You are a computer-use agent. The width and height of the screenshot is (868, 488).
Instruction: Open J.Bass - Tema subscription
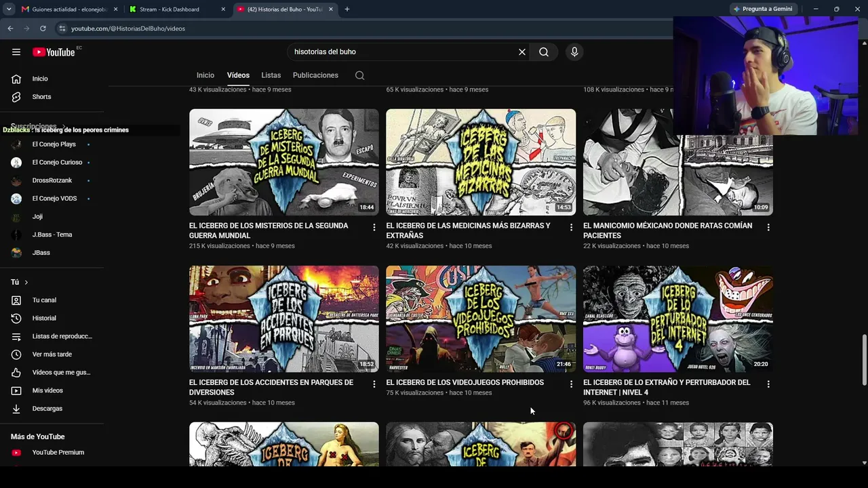(52, 235)
